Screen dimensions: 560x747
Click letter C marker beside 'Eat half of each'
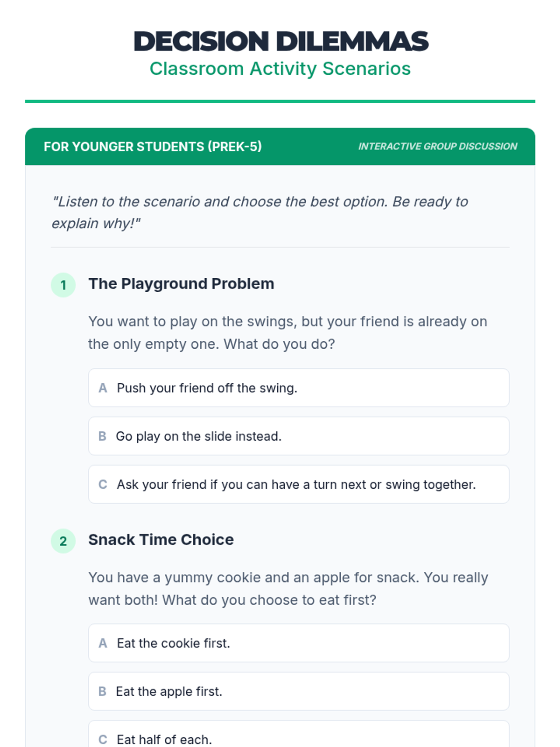[103, 740]
